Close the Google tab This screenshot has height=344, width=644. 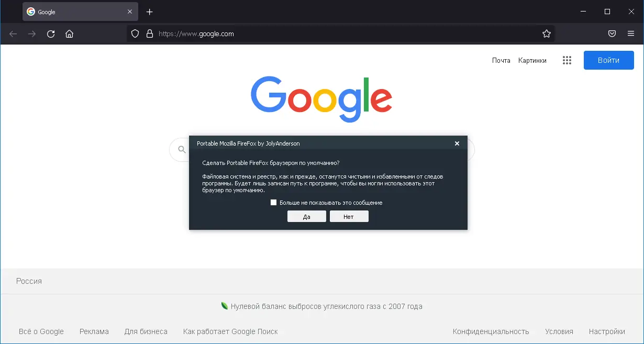[130, 12]
